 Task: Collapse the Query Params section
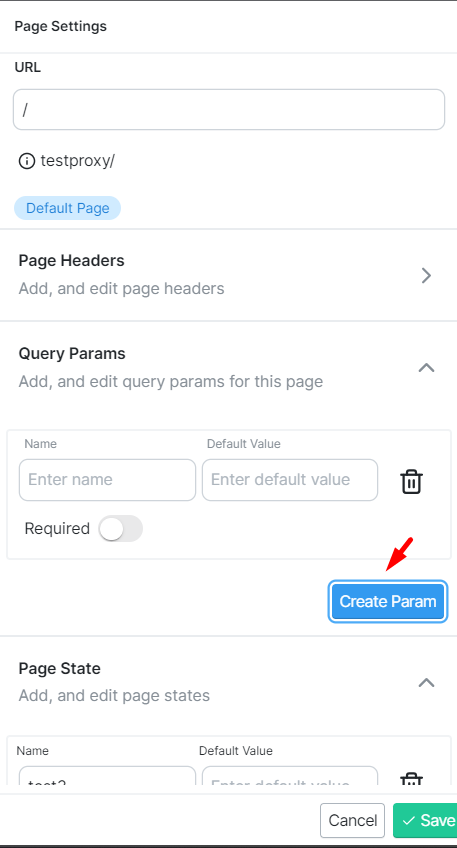[x=426, y=368]
